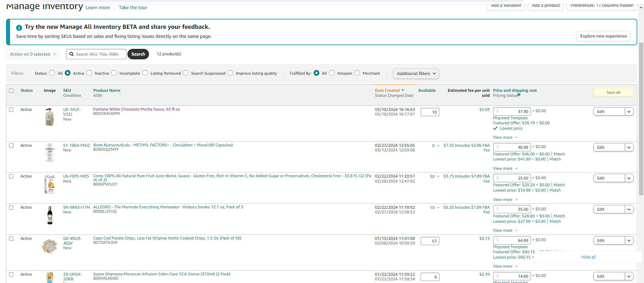Screen dimensions: 644x283
Task: Select Improve listing quality filter
Action: pos(230,73)
